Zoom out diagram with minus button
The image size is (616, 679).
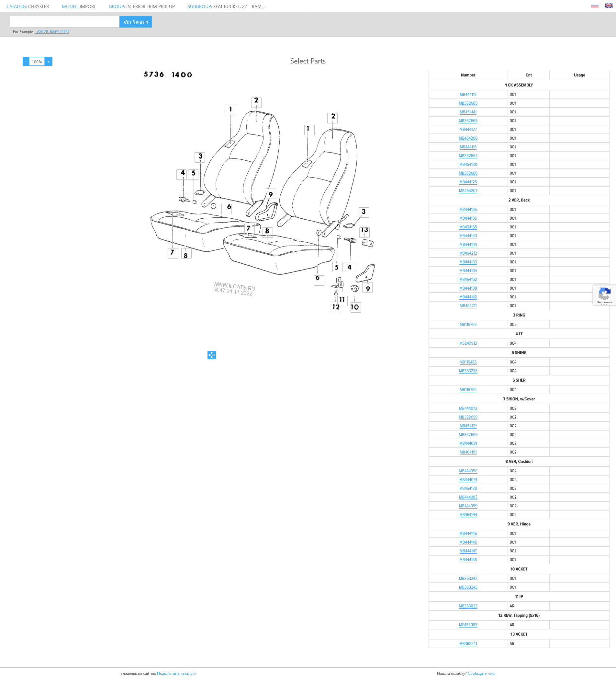26,62
